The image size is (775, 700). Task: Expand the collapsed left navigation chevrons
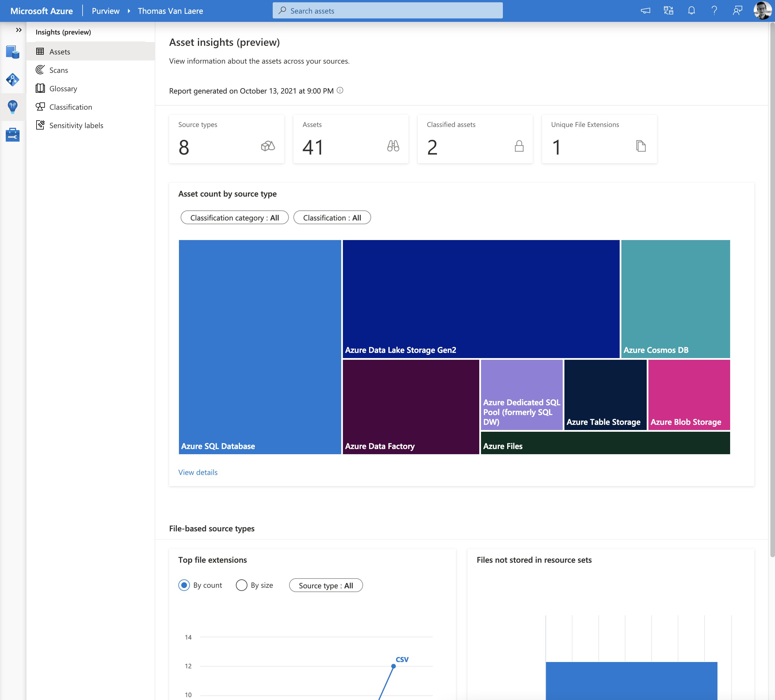coord(18,30)
